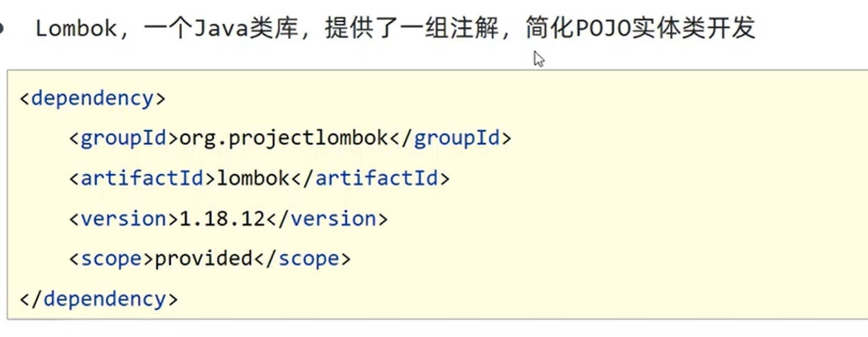Click the opening dependency tag
This screenshot has width=868, height=337.
click(92, 98)
